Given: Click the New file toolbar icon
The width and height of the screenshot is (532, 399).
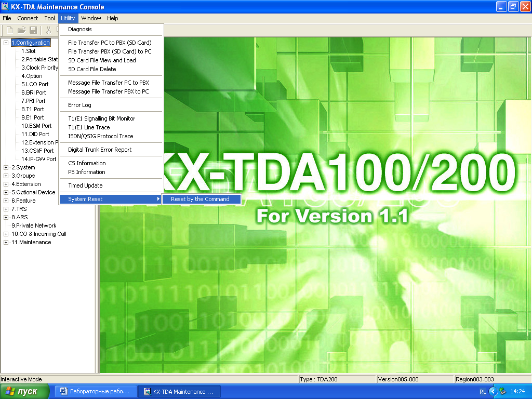Looking at the screenshot, I should click(9, 30).
